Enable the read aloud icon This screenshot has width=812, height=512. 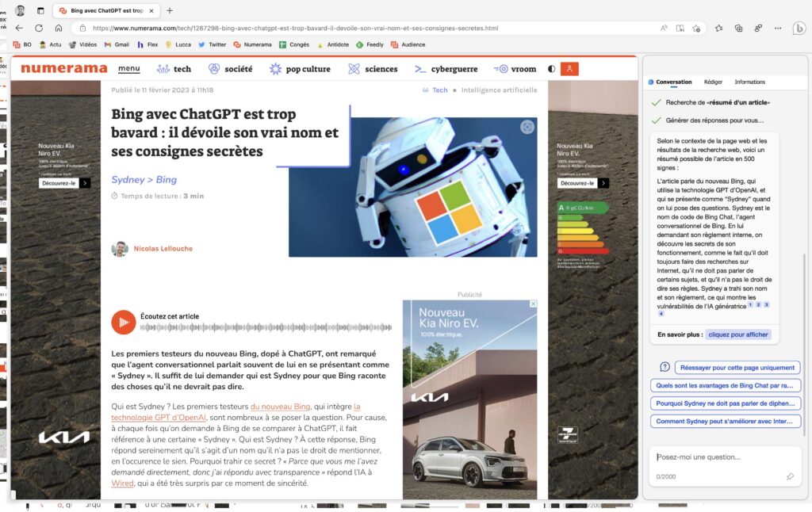pyautogui.click(x=664, y=28)
